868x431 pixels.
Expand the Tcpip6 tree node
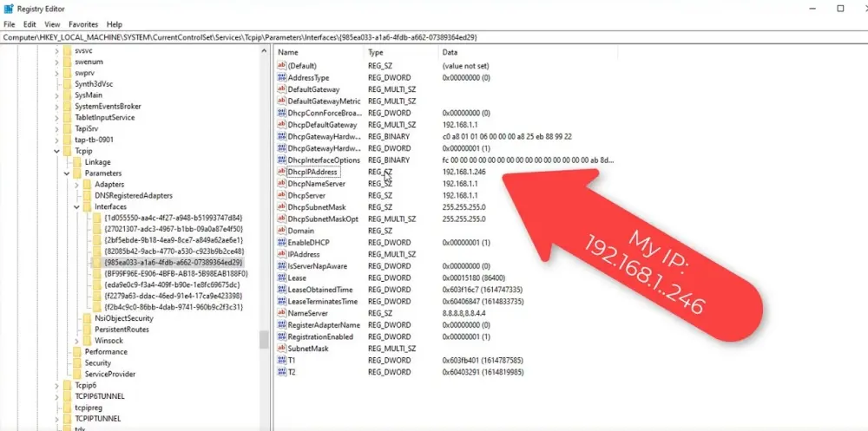pyautogui.click(x=57, y=385)
